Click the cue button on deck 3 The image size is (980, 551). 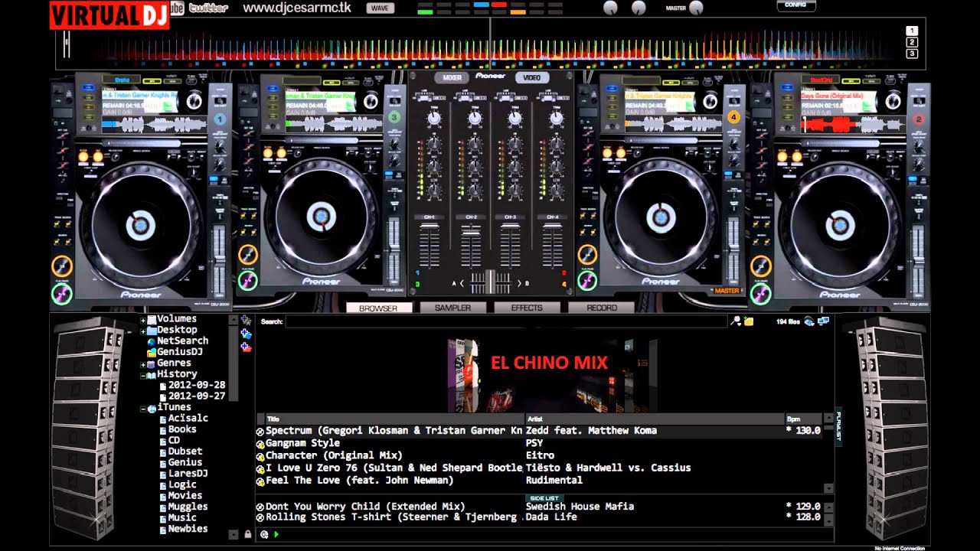click(x=247, y=255)
